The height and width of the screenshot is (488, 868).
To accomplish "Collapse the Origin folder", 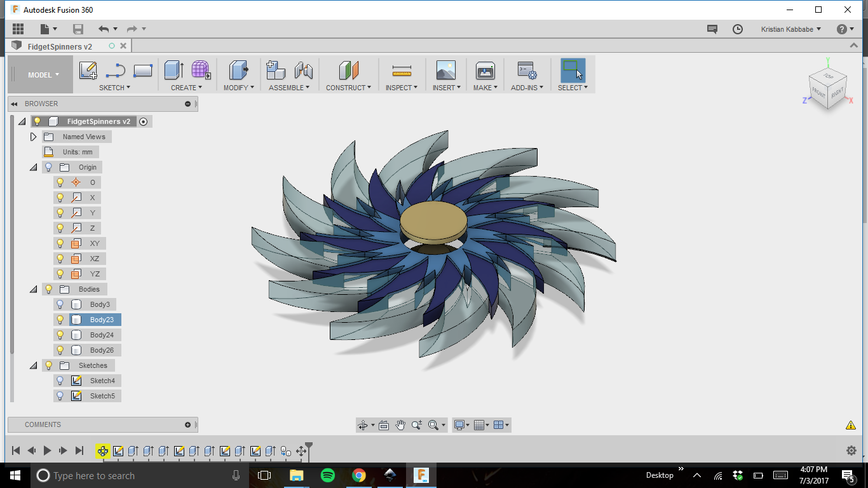I will click(34, 167).
